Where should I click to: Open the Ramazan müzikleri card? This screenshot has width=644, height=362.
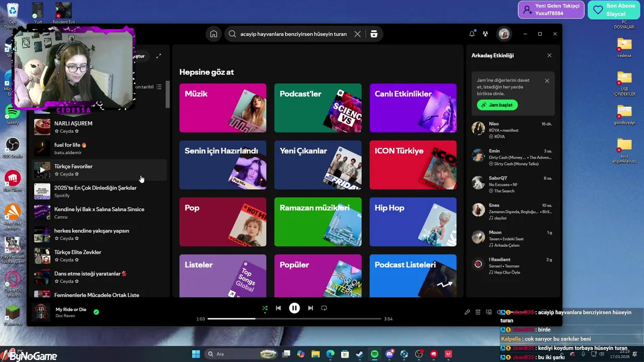pos(318,222)
